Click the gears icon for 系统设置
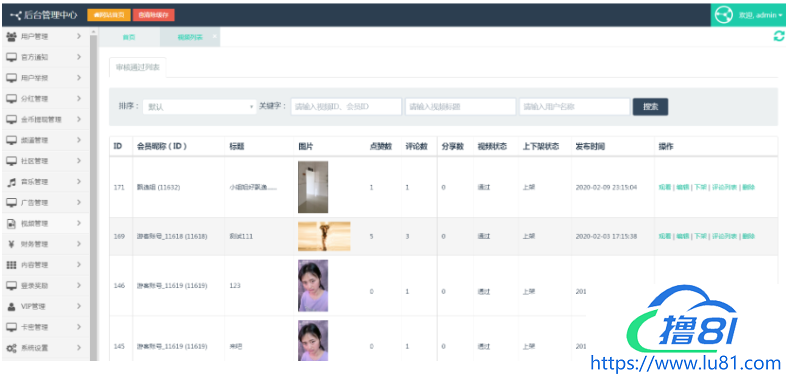The height and width of the screenshot is (374, 786). click(12, 348)
